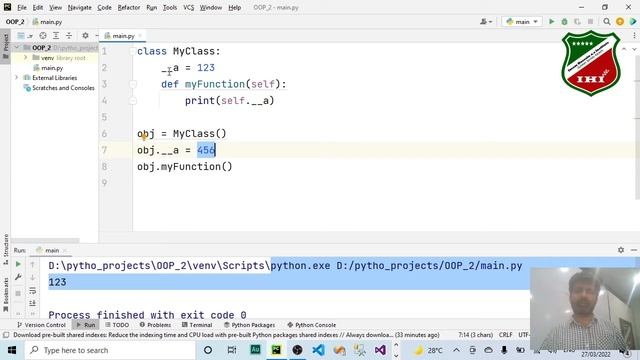
Task: Open the File menu
Action: (x=22, y=7)
